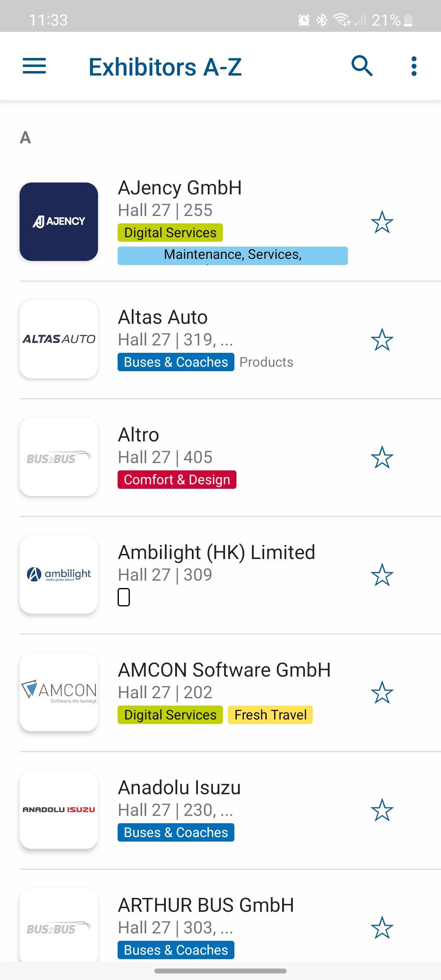Mark Ambilight (HK) Limited as favorite
Viewport: 441px width, 980px height.
pos(382,575)
